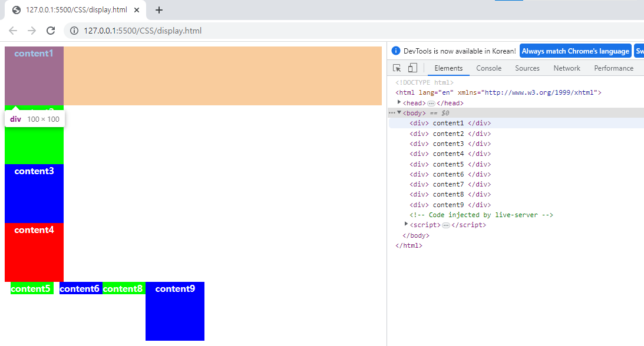Toggle the DevTools device toolbar icon

[412, 68]
